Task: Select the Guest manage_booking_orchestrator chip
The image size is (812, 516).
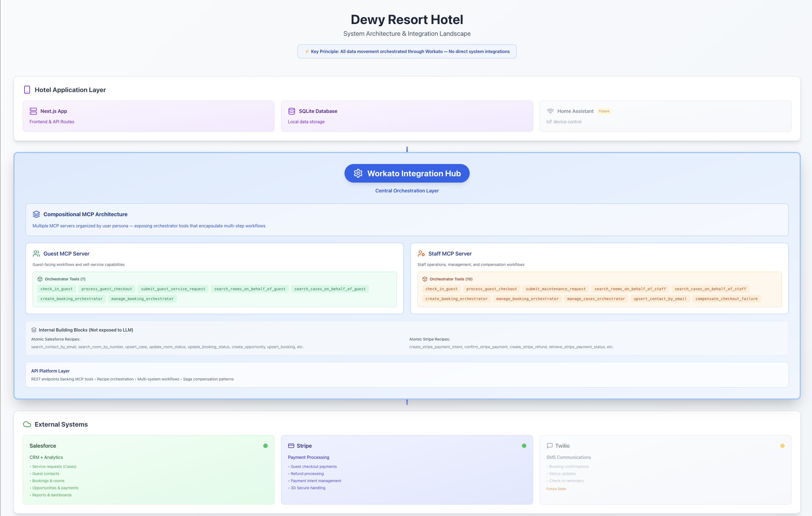Action: 142,299
